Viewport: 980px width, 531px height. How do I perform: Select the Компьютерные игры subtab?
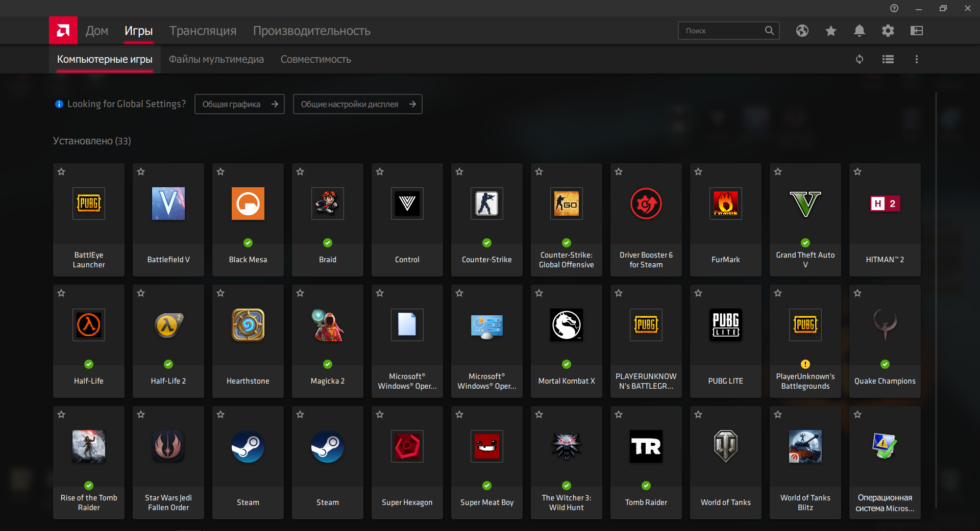[x=105, y=59]
